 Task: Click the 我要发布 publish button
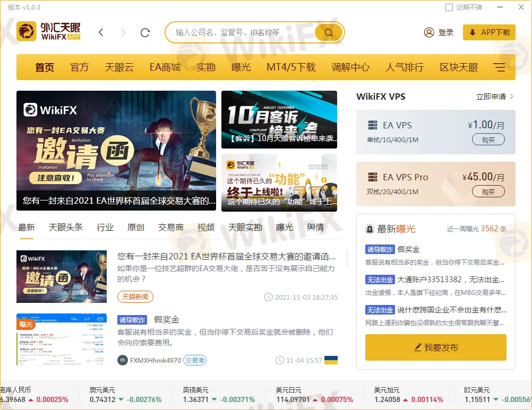435,347
